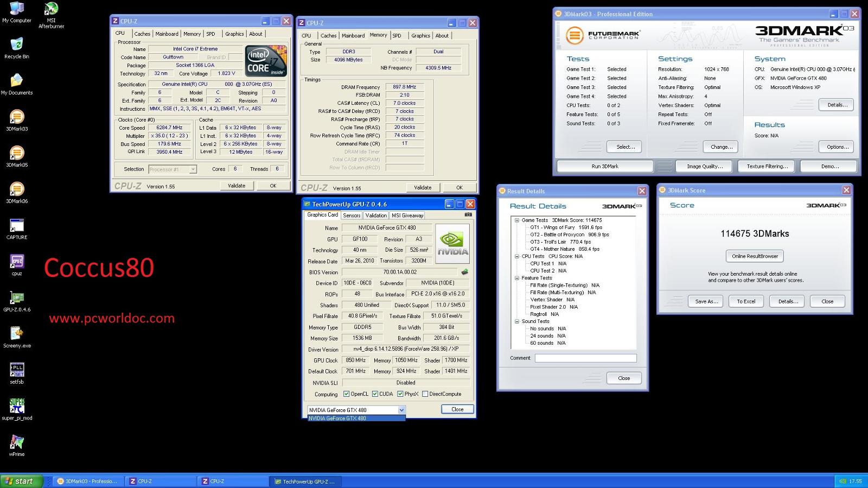The width and height of the screenshot is (868, 488).
Task: Click Save As button in 3DMark Score
Action: (706, 301)
